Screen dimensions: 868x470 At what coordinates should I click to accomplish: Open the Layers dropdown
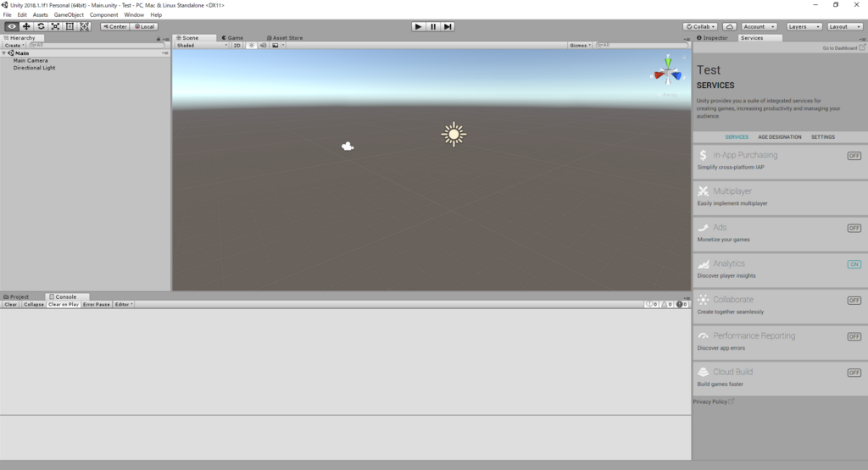(804, 26)
